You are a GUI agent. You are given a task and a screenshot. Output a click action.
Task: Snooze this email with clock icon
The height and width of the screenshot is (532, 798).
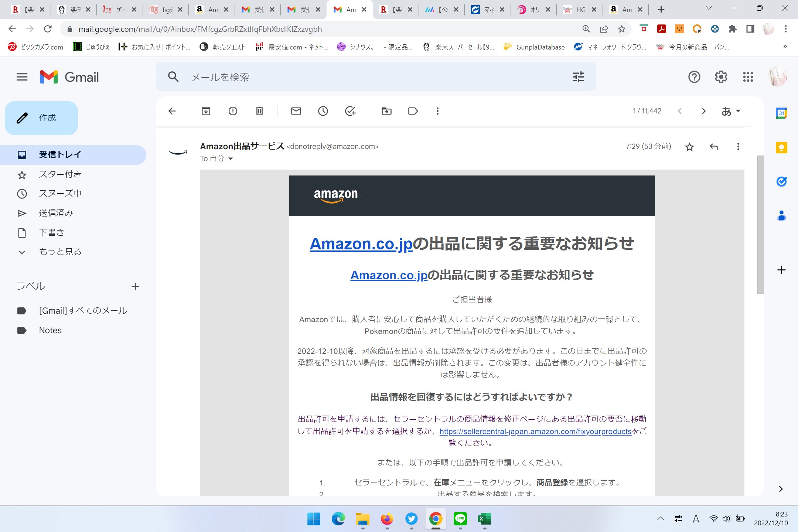point(323,111)
